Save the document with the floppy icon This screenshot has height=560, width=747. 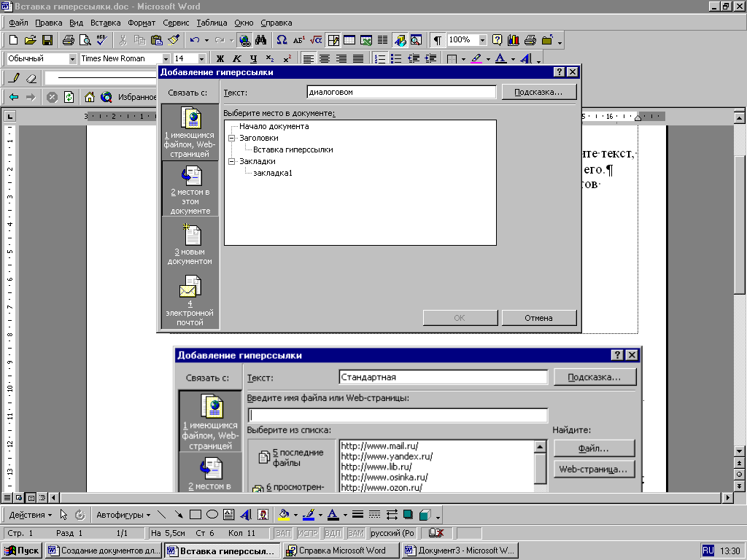47,40
